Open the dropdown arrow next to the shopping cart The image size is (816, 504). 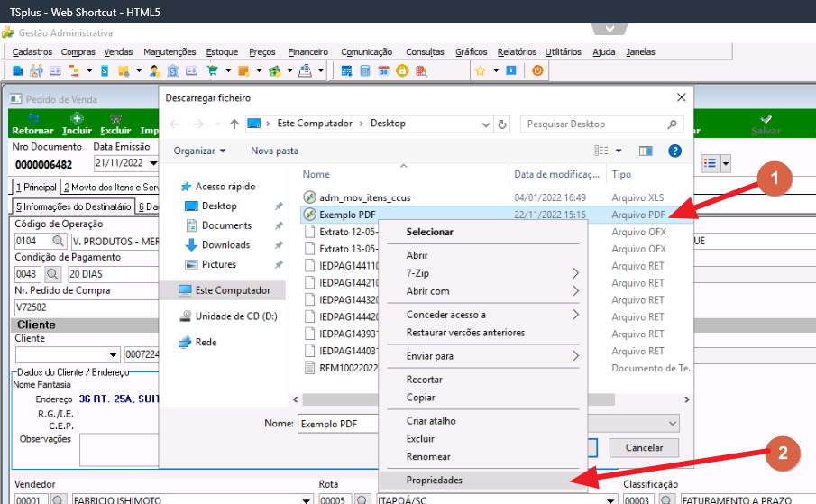pyautogui.click(x=228, y=70)
